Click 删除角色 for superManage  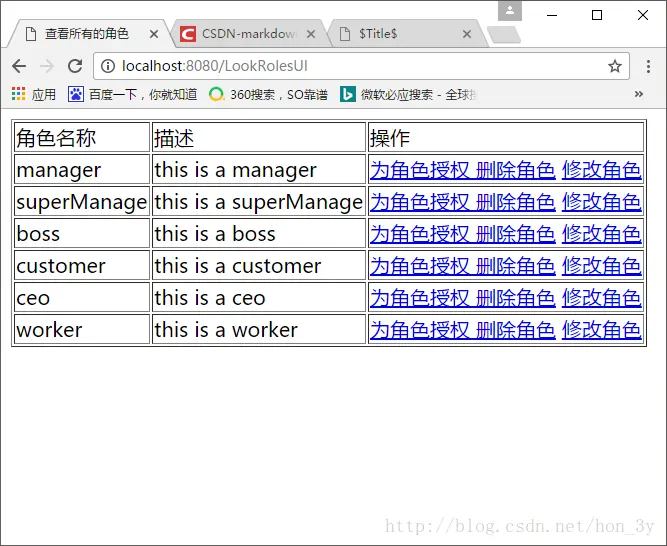(x=516, y=202)
